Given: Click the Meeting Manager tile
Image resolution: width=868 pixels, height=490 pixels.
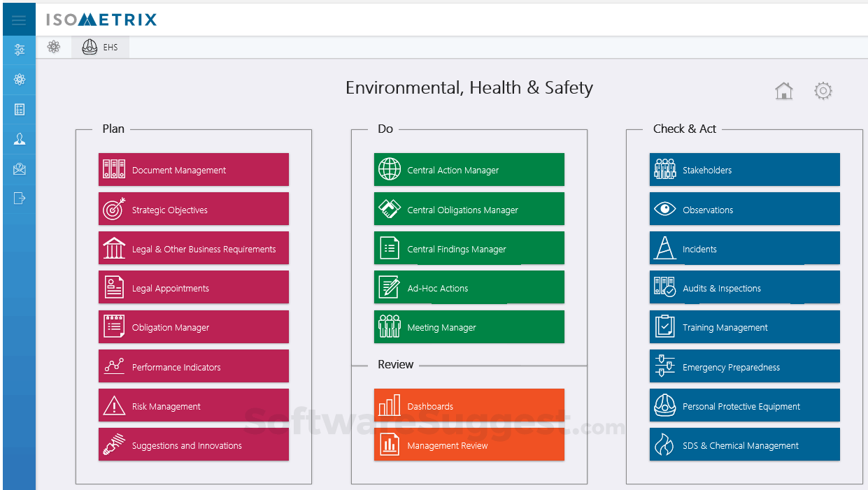Looking at the screenshot, I should [469, 326].
